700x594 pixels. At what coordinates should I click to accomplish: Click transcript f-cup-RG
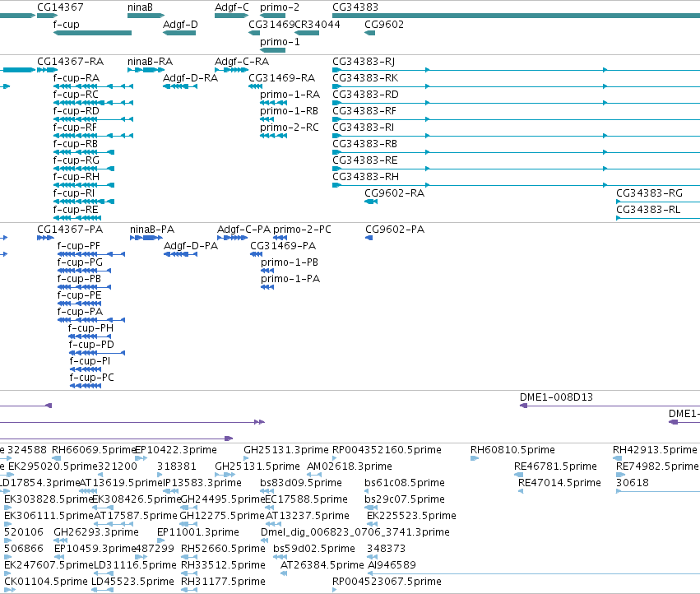click(x=76, y=160)
